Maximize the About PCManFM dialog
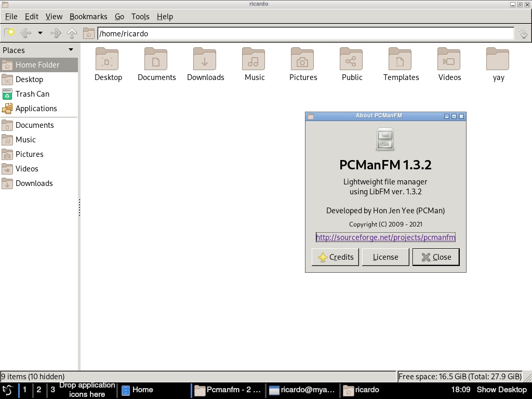The height and width of the screenshot is (399, 532). pos(454,116)
